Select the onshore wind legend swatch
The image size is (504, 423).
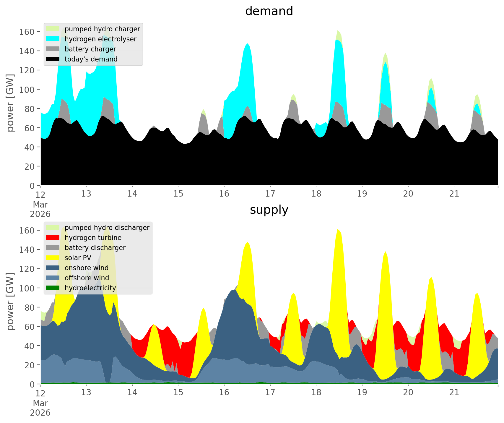tap(53, 268)
